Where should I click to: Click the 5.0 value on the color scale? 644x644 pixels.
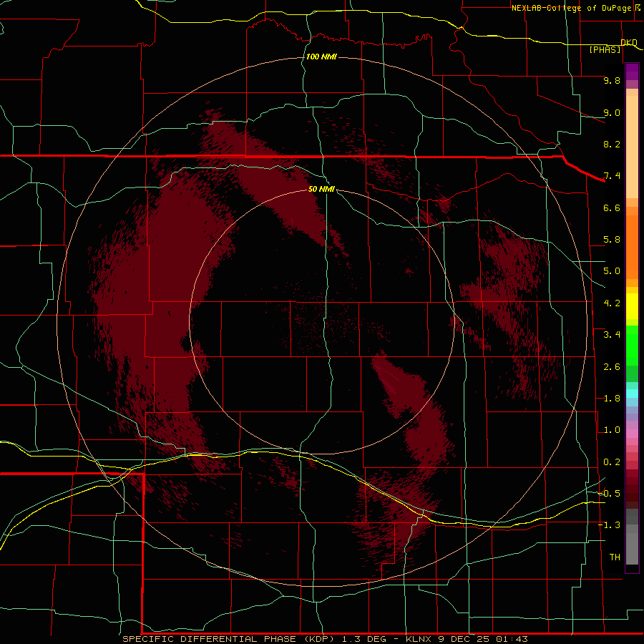(x=612, y=271)
